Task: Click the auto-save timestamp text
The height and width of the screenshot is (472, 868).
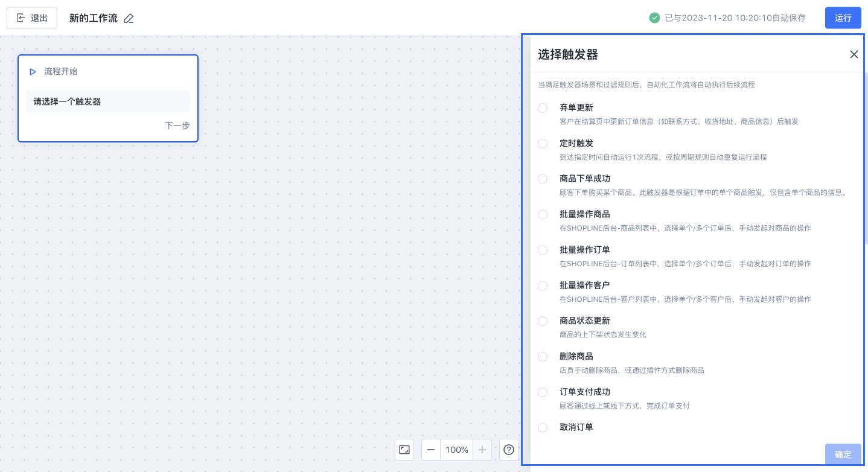Action: [x=735, y=18]
